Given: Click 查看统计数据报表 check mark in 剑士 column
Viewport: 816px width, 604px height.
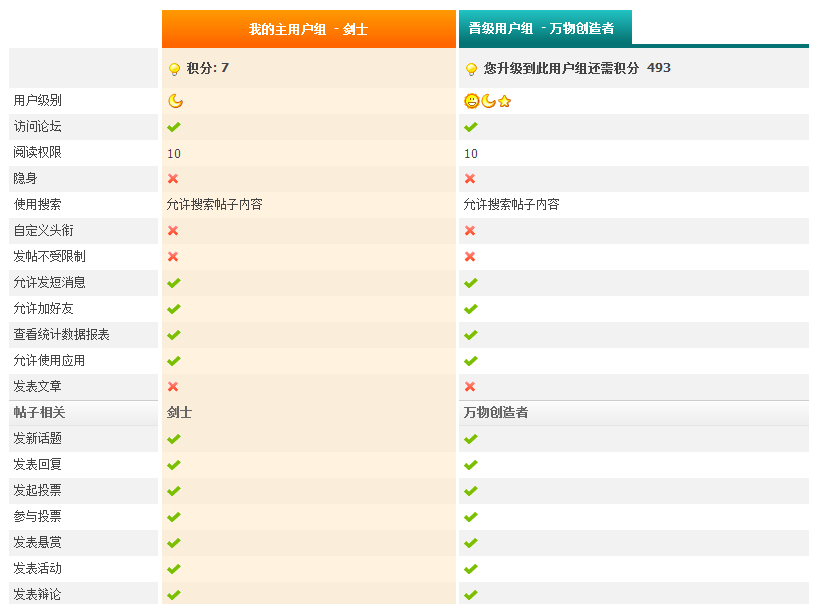Looking at the screenshot, I should coord(174,335).
